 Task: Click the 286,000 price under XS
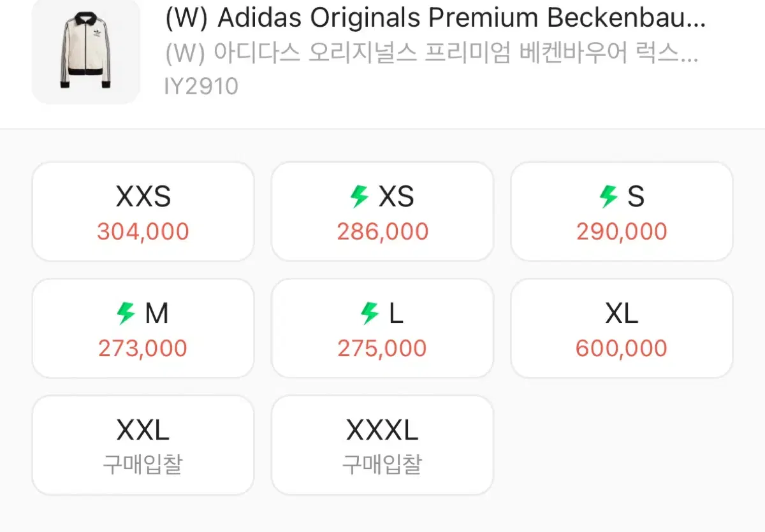point(382,231)
